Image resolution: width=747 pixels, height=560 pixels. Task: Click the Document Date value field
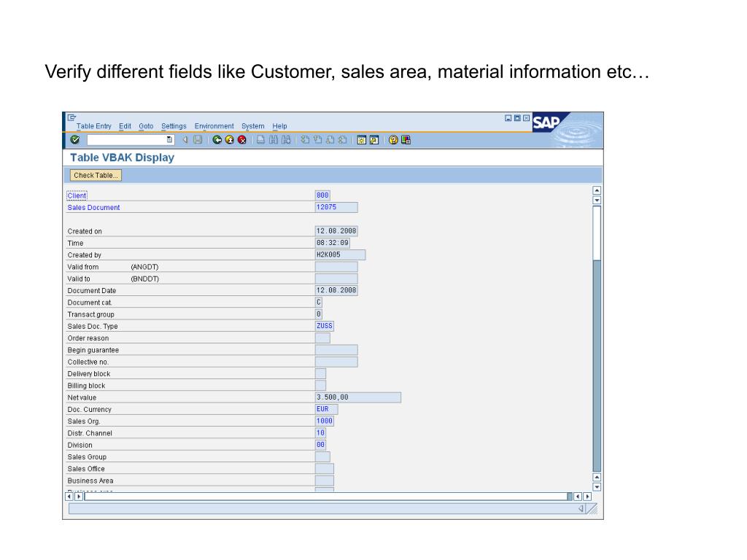tap(336, 290)
